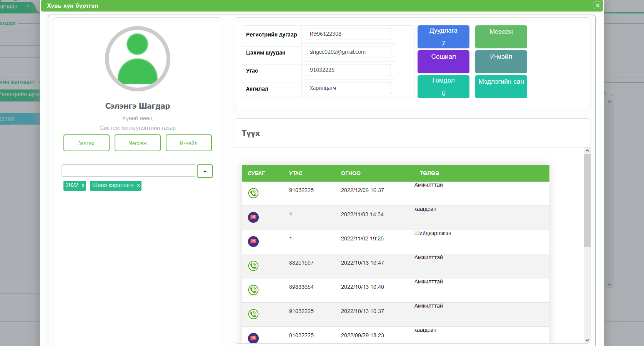Remove the Шинэ хэрэглэгч tag
Screen dimensions: 644x346
tap(138, 185)
